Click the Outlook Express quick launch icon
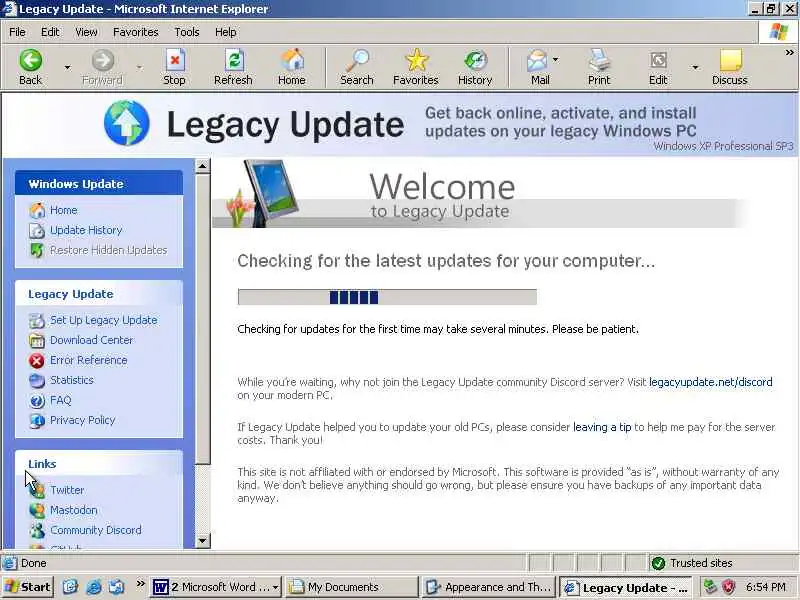Screen dimensions: 800x600 [117, 587]
